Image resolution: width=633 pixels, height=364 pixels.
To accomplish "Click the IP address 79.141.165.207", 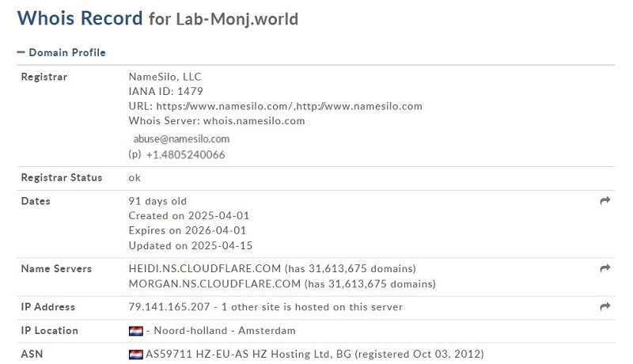I will point(169,307).
